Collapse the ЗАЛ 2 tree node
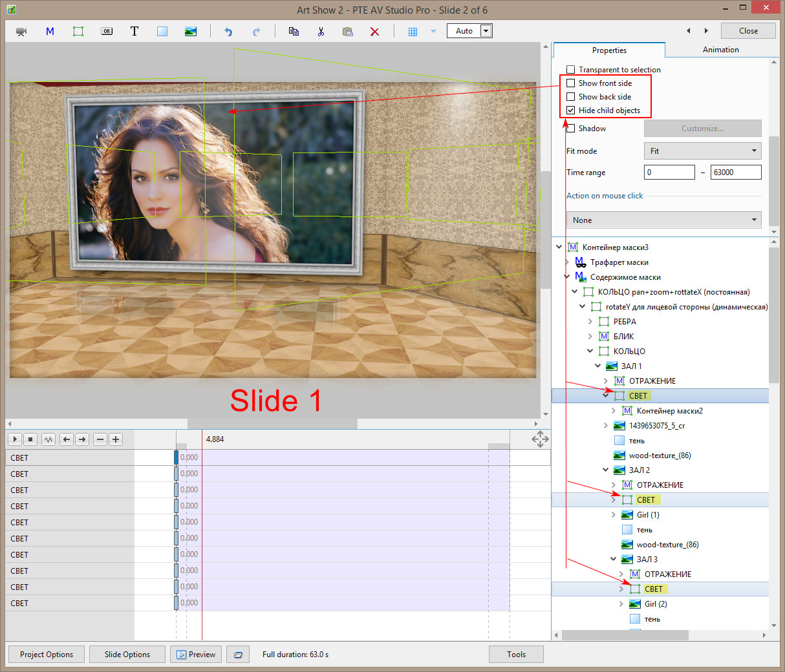The height and width of the screenshot is (672, 785). 605,470
